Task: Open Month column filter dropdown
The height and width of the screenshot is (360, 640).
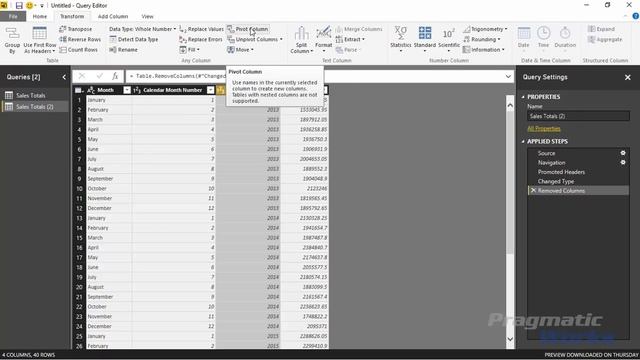Action: pos(127,90)
